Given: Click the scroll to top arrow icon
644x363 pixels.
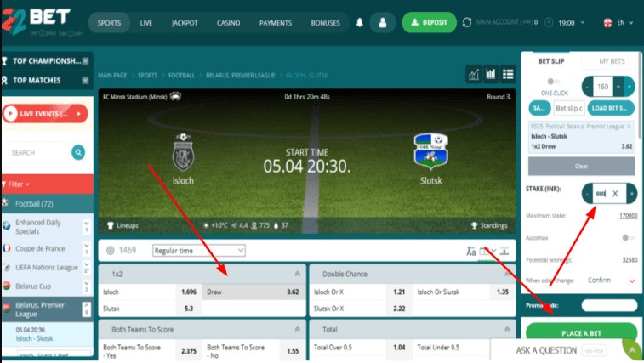Looking at the screenshot, I should [x=632, y=350].
